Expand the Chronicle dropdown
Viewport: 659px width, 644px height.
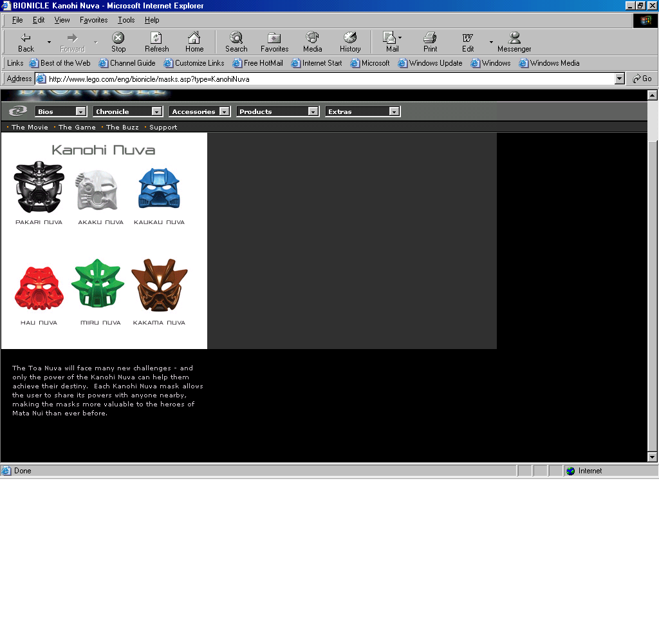click(157, 111)
